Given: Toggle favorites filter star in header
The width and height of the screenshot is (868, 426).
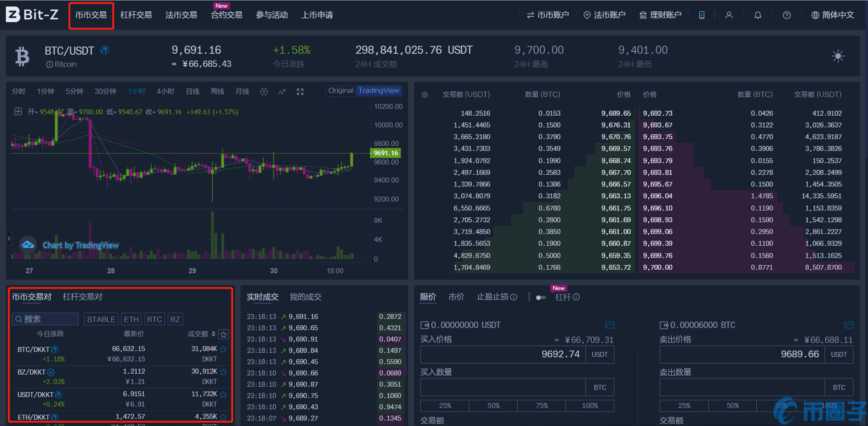Looking at the screenshot, I should tap(224, 334).
